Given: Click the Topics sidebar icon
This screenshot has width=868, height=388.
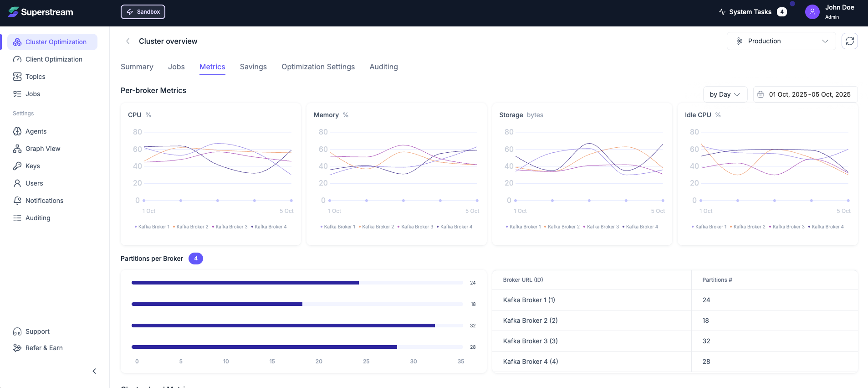Looking at the screenshot, I should coord(17,77).
